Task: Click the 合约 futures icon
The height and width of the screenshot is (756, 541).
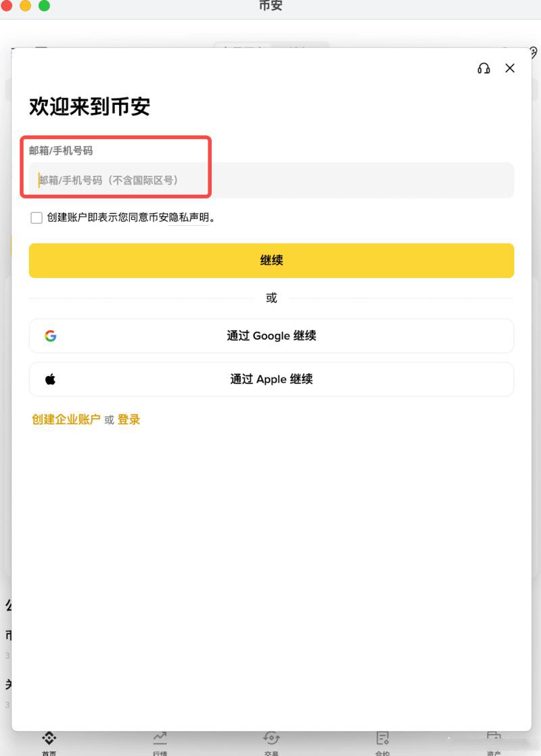Action: click(382, 739)
